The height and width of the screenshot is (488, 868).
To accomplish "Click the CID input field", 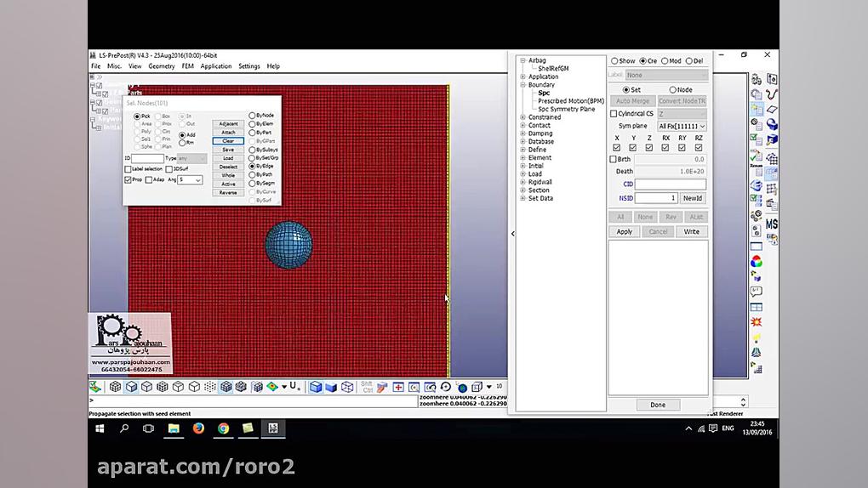I will coord(671,184).
